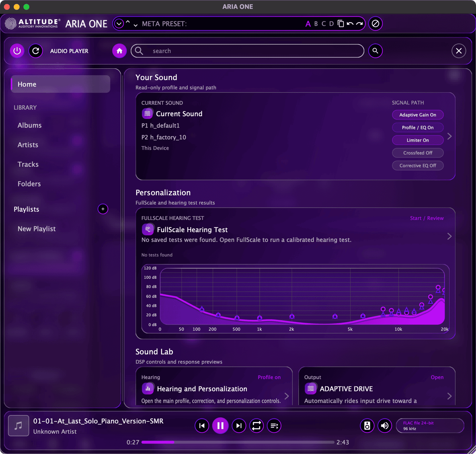The height and width of the screenshot is (454, 476).
Task: Toggle Crossfeed Off pill
Action: [418, 153]
